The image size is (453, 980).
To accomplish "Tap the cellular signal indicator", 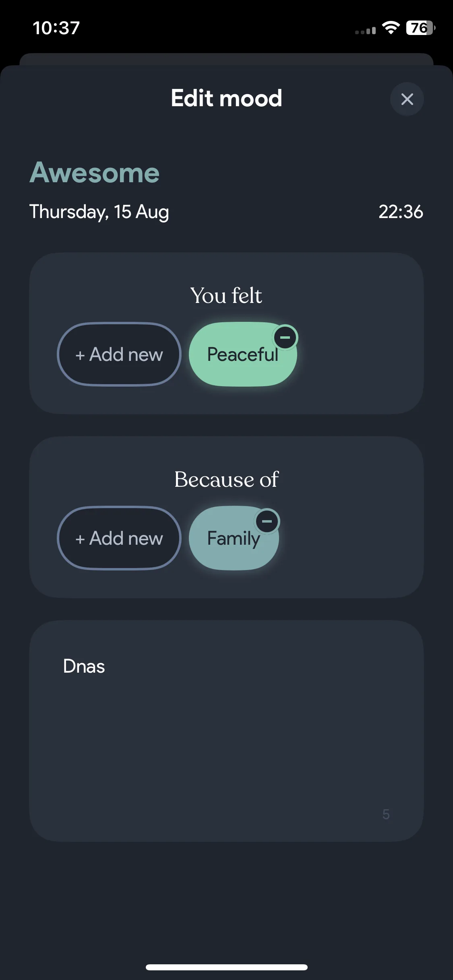I will pos(365,30).
